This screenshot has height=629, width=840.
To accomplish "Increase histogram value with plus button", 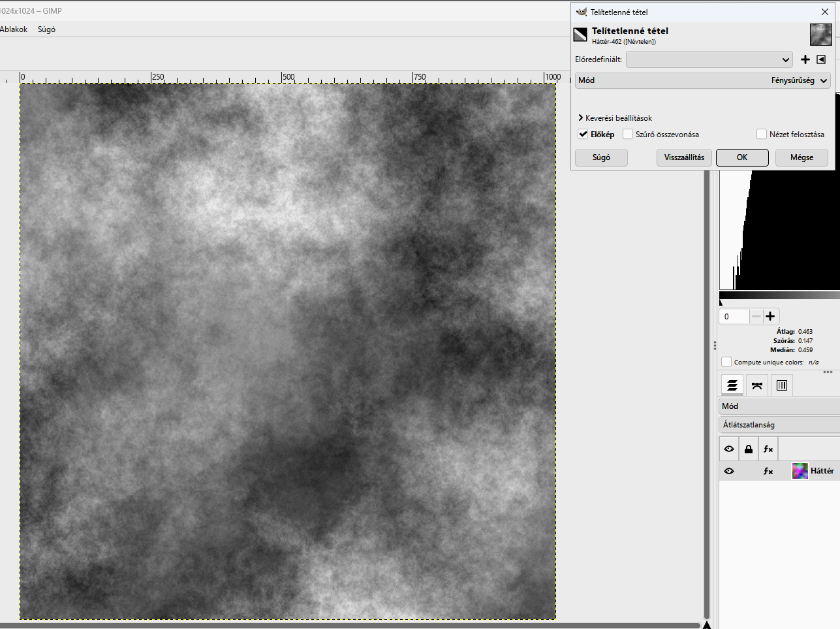I will [x=770, y=316].
